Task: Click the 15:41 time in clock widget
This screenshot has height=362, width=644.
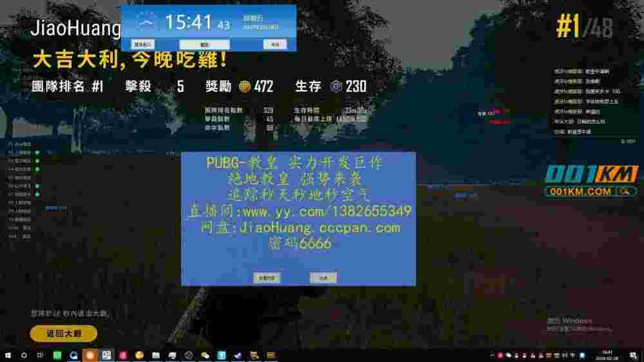Action: [x=189, y=22]
